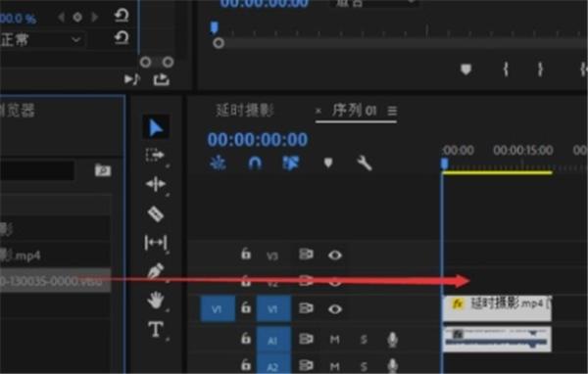Select the Razor tool

coord(156,214)
